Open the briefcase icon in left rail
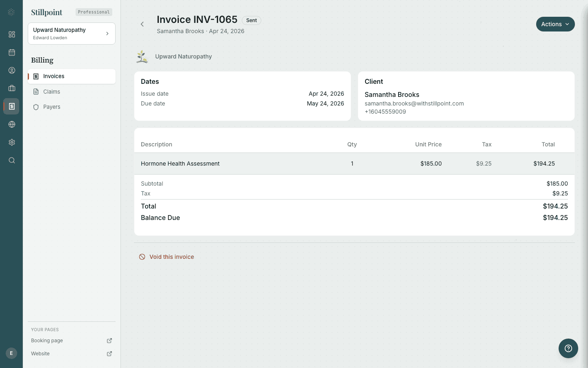The width and height of the screenshot is (588, 368). coord(12,88)
